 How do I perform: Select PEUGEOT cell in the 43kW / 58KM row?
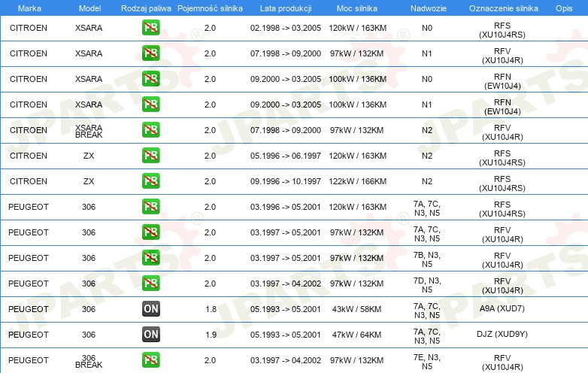coord(29,309)
